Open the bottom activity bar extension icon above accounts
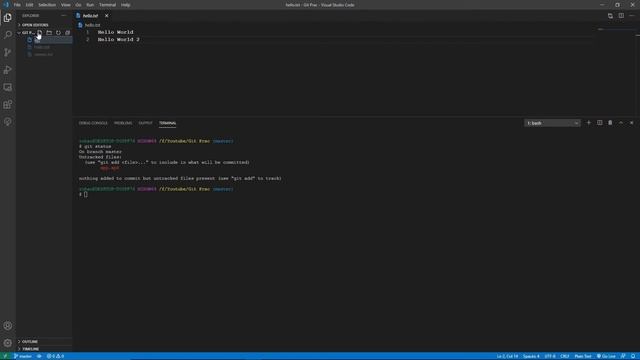Image resolution: width=640 pixels, height=360 pixels. 7,122
